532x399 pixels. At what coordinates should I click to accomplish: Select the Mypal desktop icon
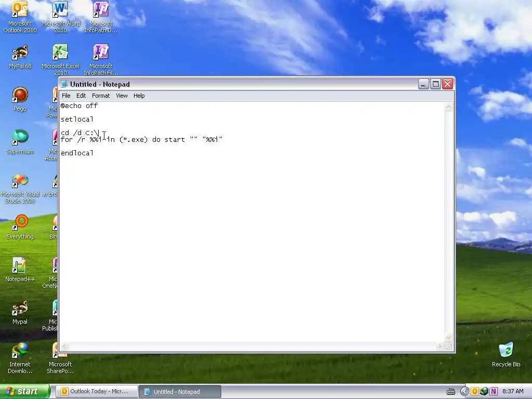point(20,312)
